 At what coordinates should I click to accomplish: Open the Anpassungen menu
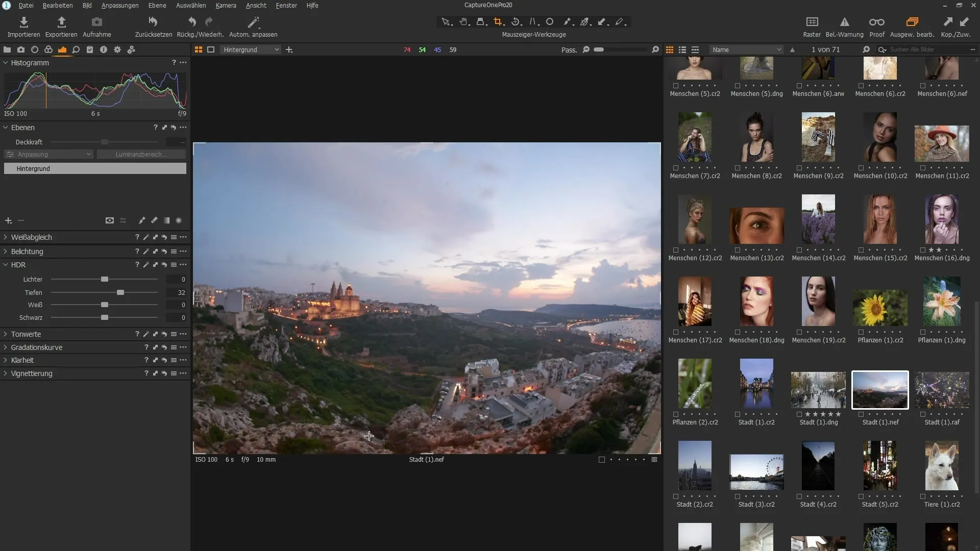120,6
